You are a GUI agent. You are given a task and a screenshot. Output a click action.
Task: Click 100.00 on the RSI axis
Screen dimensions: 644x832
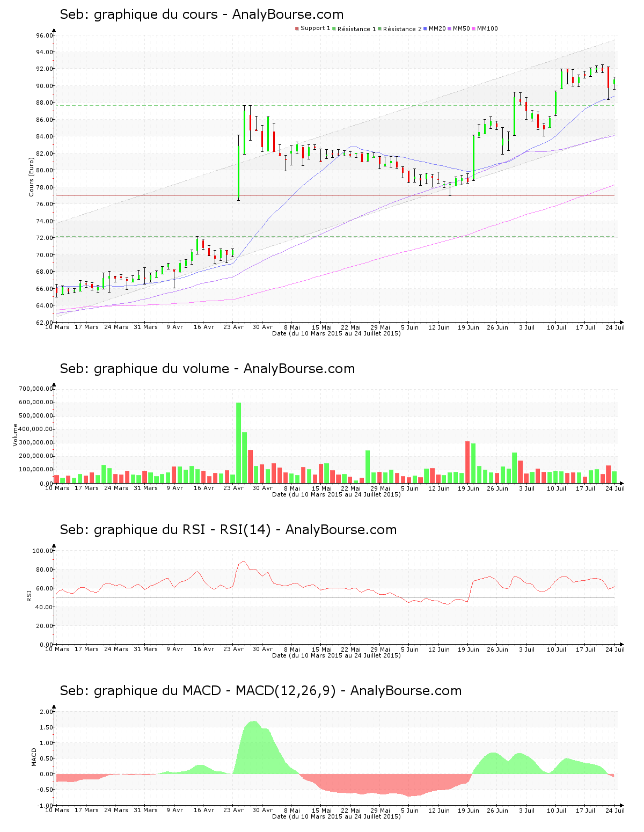[43, 551]
